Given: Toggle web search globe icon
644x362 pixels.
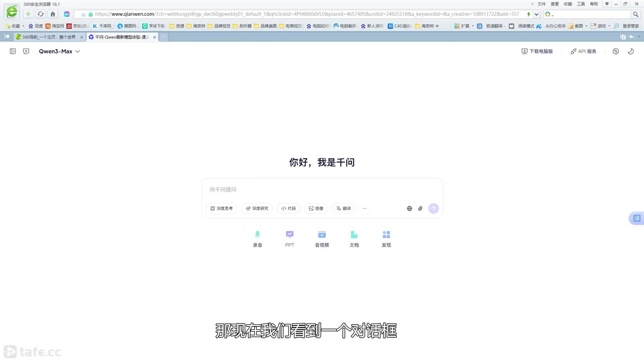Looking at the screenshot, I should (x=410, y=208).
